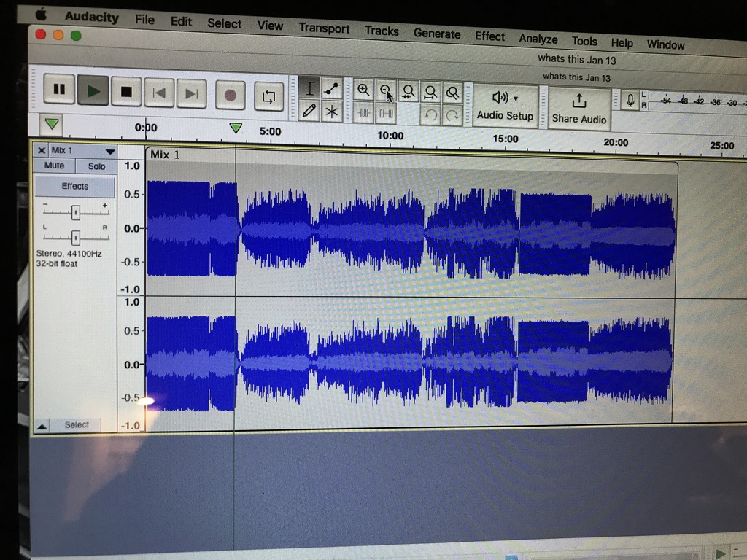The height and width of the screenshot is (560, 747).
Task: Toggle the Loop playback button
Action: [268, 97]
